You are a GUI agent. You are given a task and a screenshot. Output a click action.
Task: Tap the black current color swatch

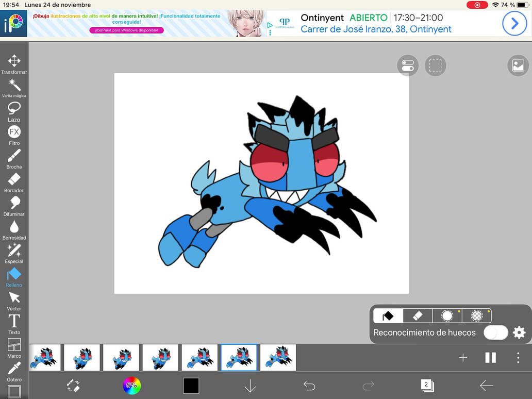click(191, 386)
